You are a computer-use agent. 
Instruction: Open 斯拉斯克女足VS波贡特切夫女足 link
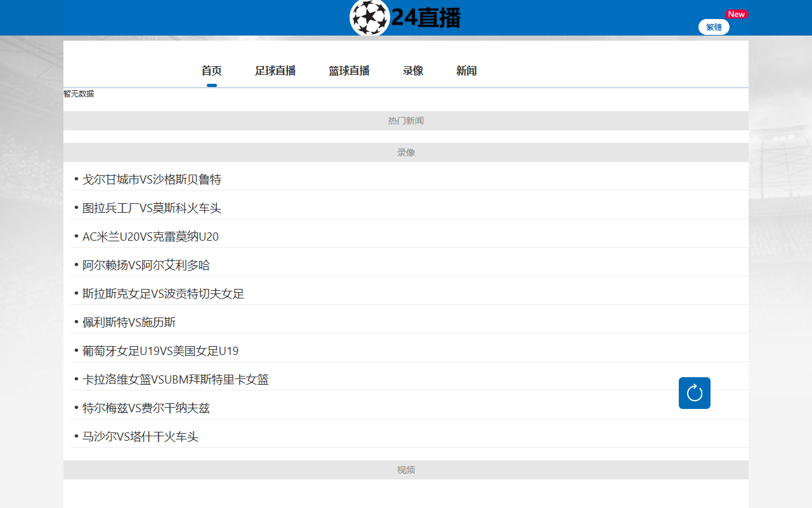(163, 294)
